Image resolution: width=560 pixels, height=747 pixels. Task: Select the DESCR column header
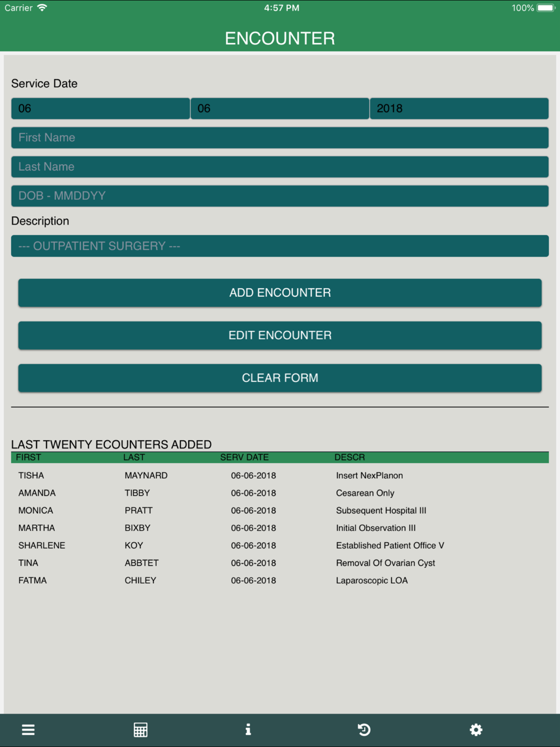tap(349, 457)
